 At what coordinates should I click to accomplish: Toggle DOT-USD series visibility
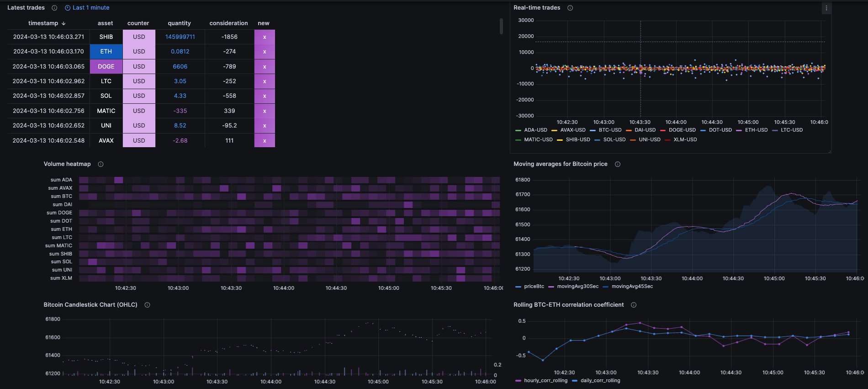(x=720, y=130)
